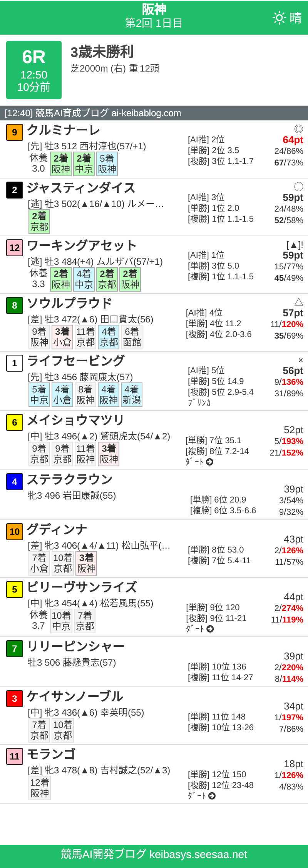Click the 競馬AI育成ブログ announcement bar
The image size is (308, 868).
[x=154, y=113]
